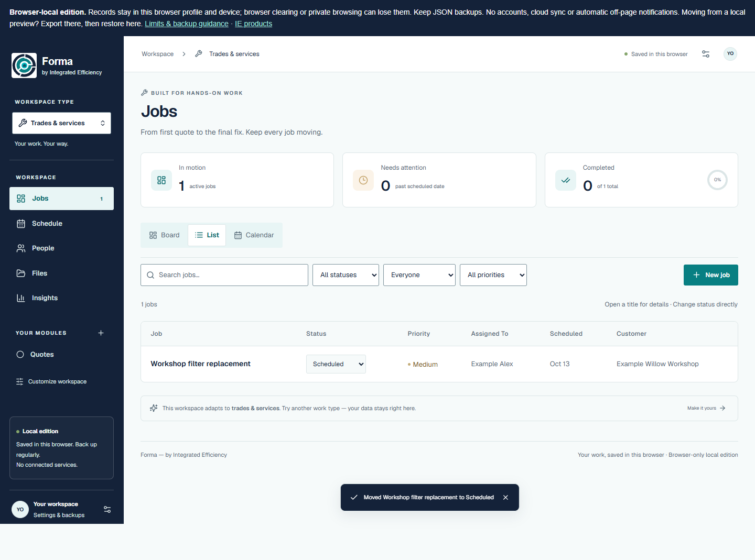Viewport: 755px width, 560px height.
Task: Click the Job column header
Action: 156,334
